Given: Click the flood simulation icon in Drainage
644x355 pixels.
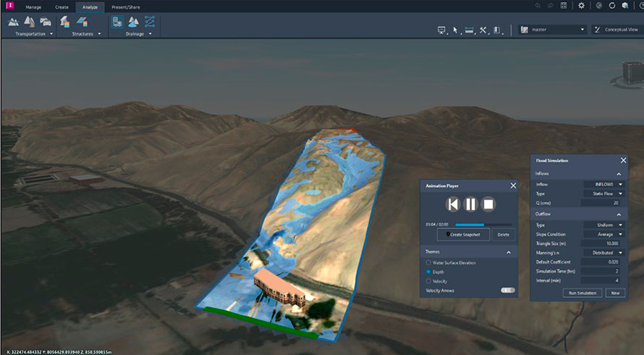Looking at the screenshot, I should (116, 22).
